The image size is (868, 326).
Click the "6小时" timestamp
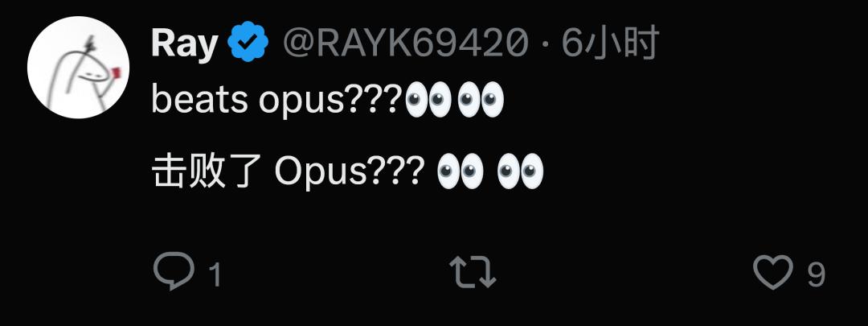click(610, 43)
